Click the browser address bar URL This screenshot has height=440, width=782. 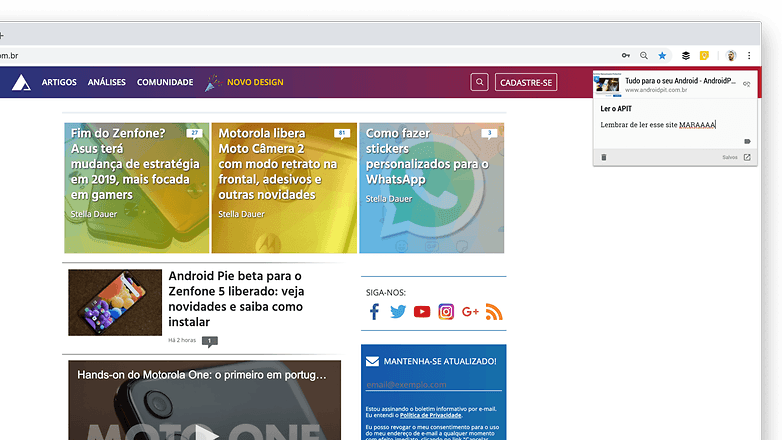(9, 55)
